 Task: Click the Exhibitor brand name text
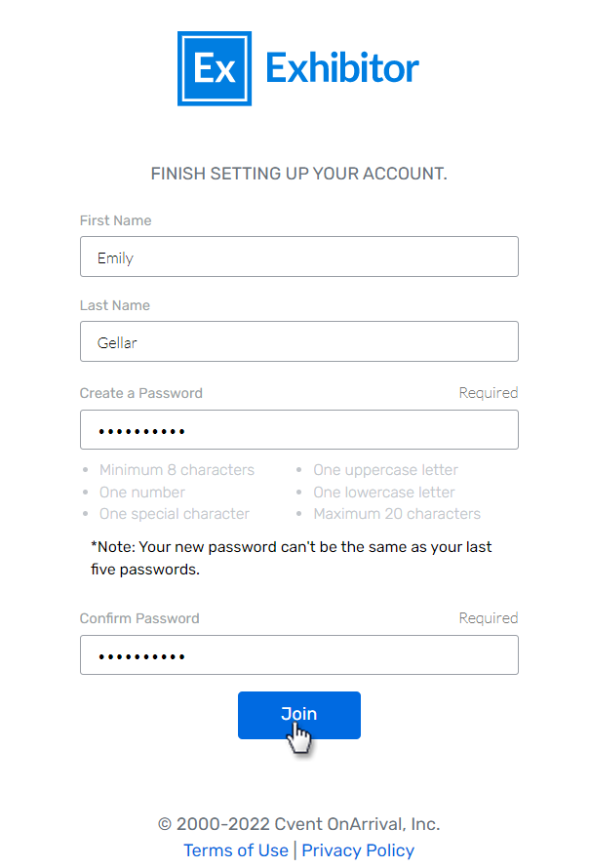tap(341, 68)
